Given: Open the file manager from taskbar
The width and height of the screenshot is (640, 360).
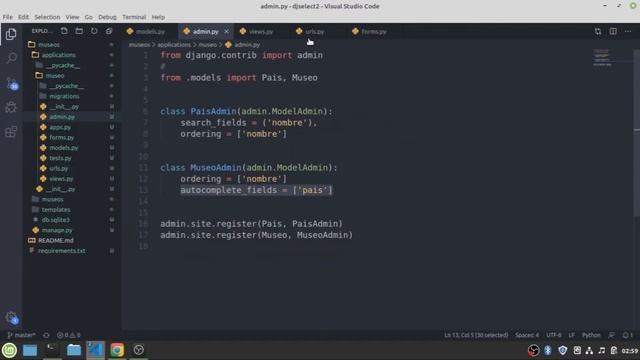Looking at the screenshot, I should pyautogui.click(x=74, y=350).
